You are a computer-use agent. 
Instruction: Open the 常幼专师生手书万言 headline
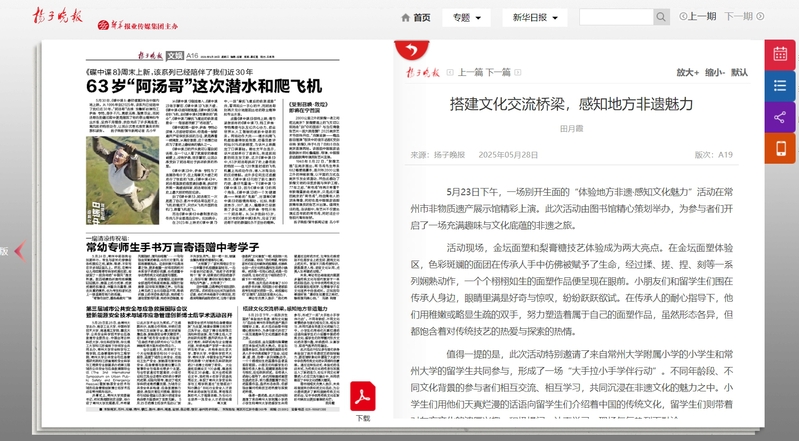173,247
